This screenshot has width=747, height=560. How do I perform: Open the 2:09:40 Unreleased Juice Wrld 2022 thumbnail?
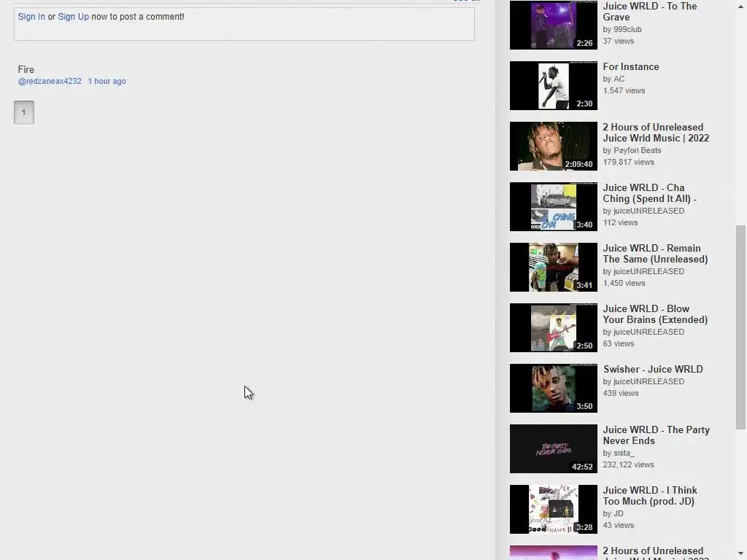pos(553,146)
